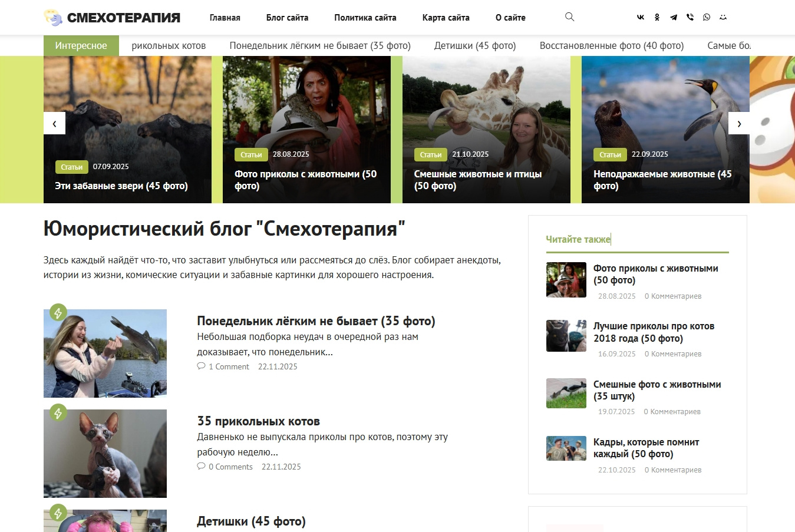Viewport: 795px width, 532px height.
Task: Open Блог сайта menu item
Action: click(287, 18)
